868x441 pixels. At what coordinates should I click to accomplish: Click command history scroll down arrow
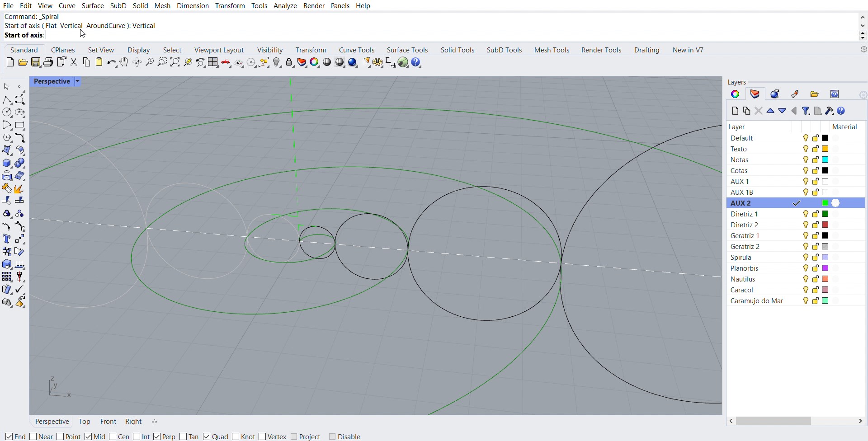pyautogui.click(x=863, y=26)
